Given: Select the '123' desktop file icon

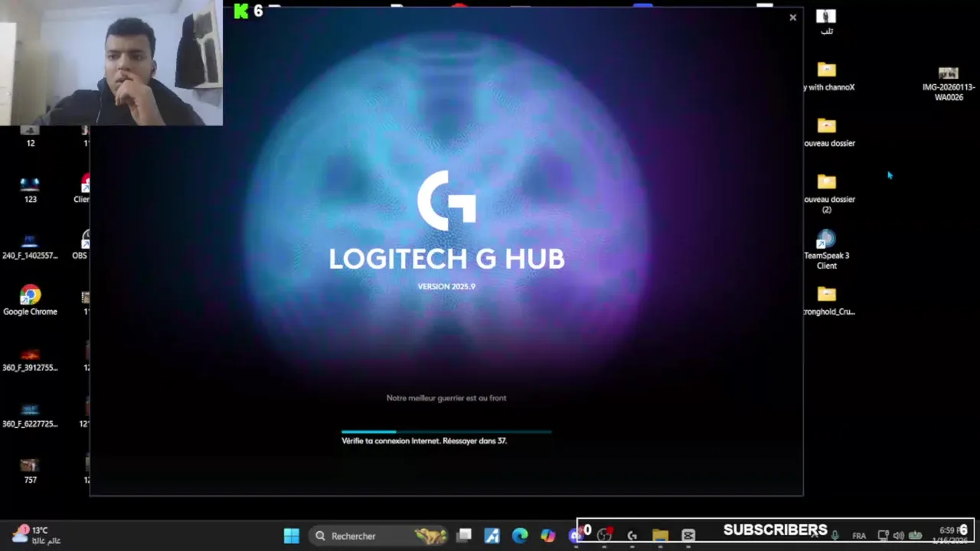Looking at the screenshot, I should coord(30,189).
